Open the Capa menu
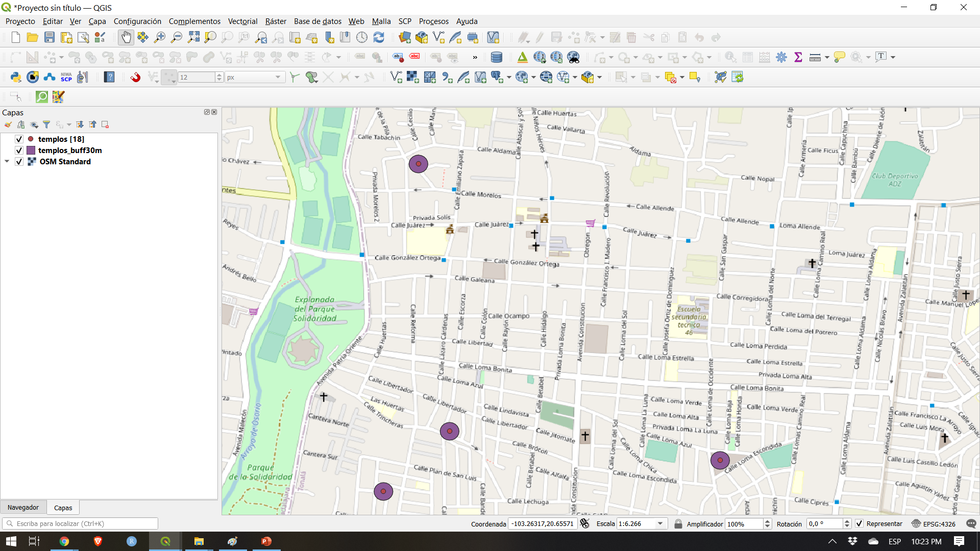Viewport: 980px width, 551px height. [97, 21]
